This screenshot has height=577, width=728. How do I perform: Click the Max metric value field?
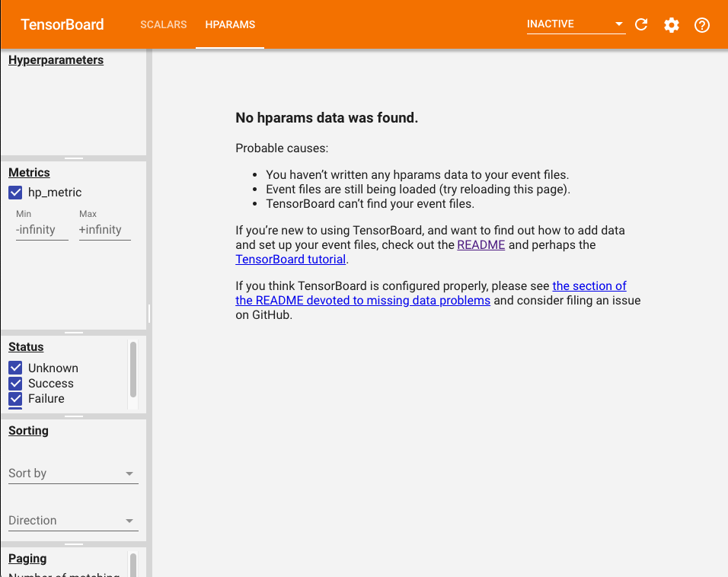pyautogui.click(x=104, y=229)
